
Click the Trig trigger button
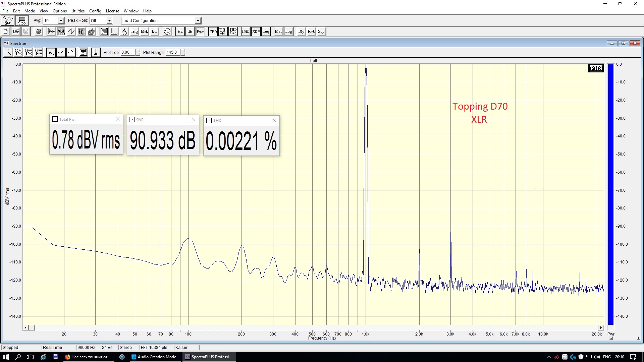coord(134,32)
